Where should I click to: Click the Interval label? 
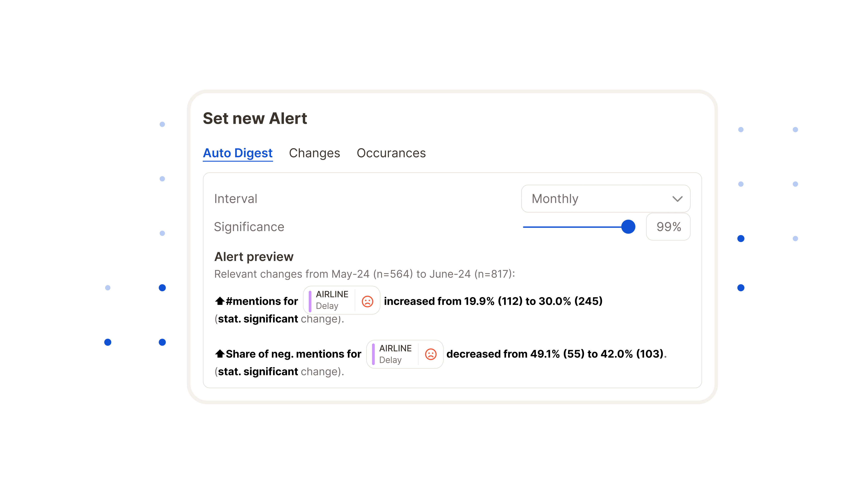(236, 199)
